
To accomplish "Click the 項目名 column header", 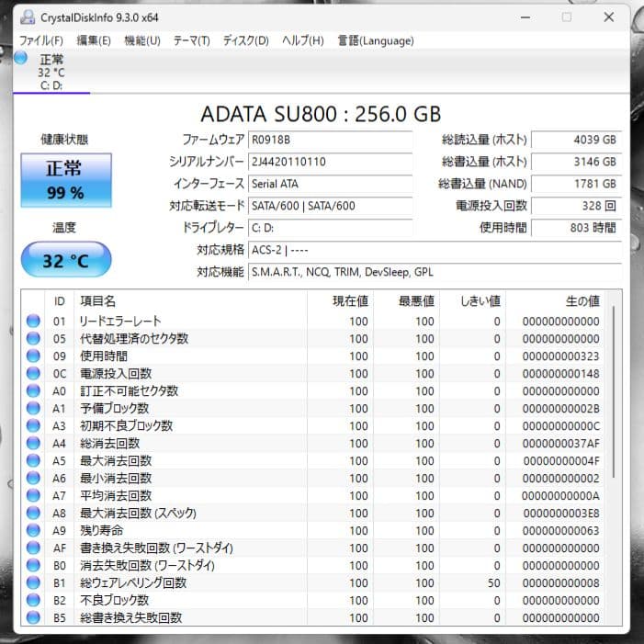I will [190, 301].
